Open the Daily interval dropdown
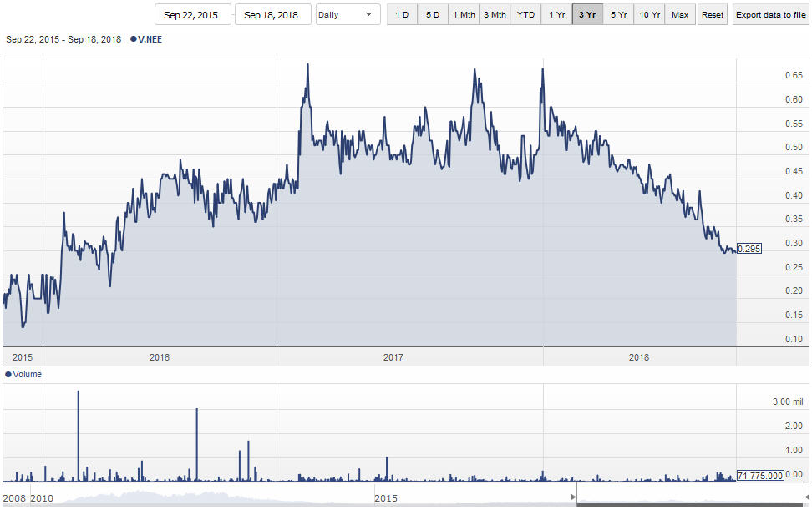The width and height of the screenshot is (812, 510). 348,14
